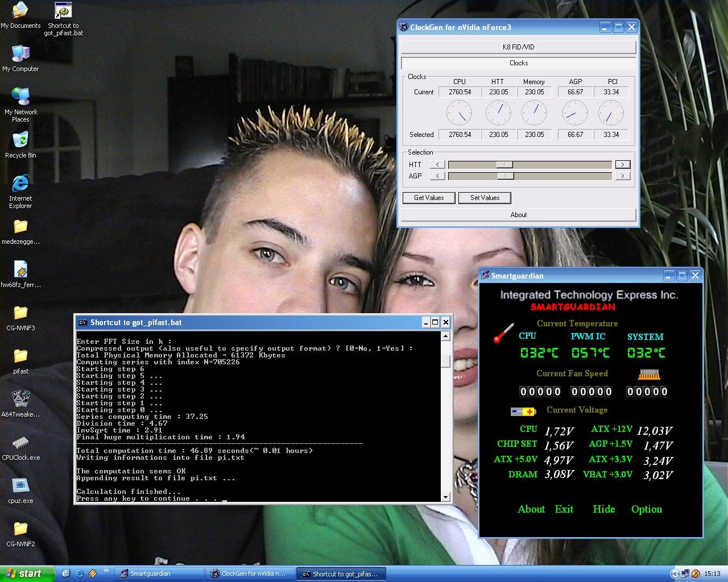Click Get Values in ClockGen
This screenshot has height=582, width=728.
click(429, 198)
